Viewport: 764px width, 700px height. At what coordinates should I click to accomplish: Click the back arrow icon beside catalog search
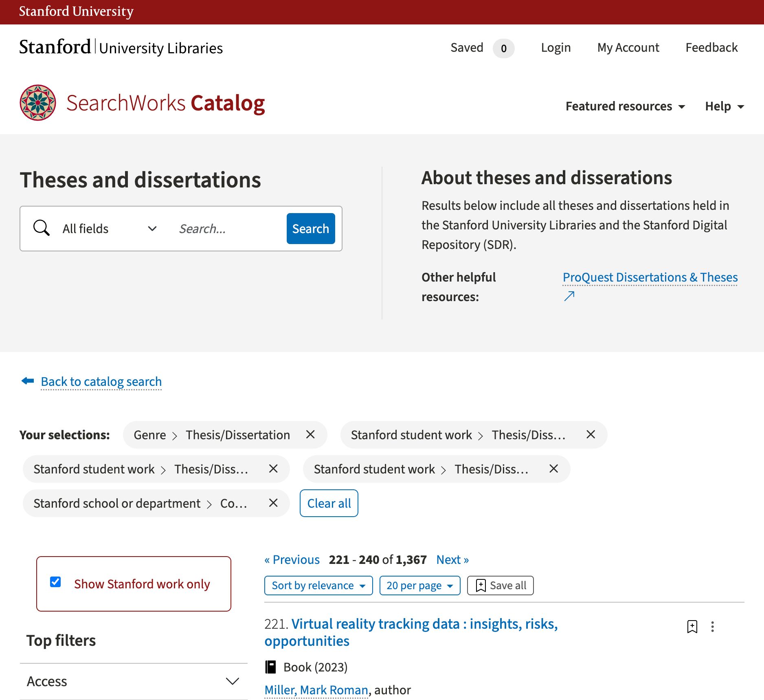pyautogui.click(x=28, y=381)
